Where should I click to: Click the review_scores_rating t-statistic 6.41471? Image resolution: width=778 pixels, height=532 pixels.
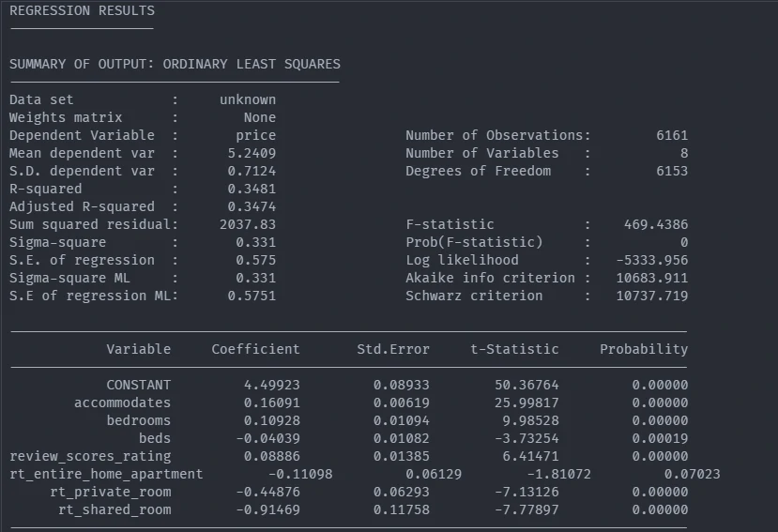[x=531, y=457]
